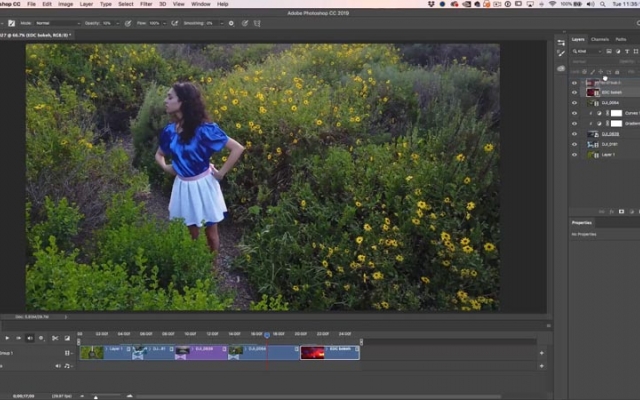Open the Libraries cloud panel icon
The width and height of the screenshot is (640, 400).
[x=561, y=69]
